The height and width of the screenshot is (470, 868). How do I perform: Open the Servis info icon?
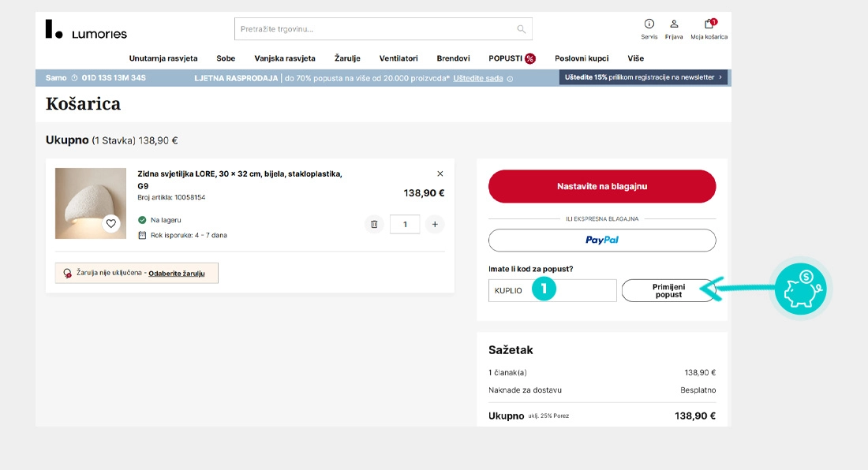tap(649, 24)
